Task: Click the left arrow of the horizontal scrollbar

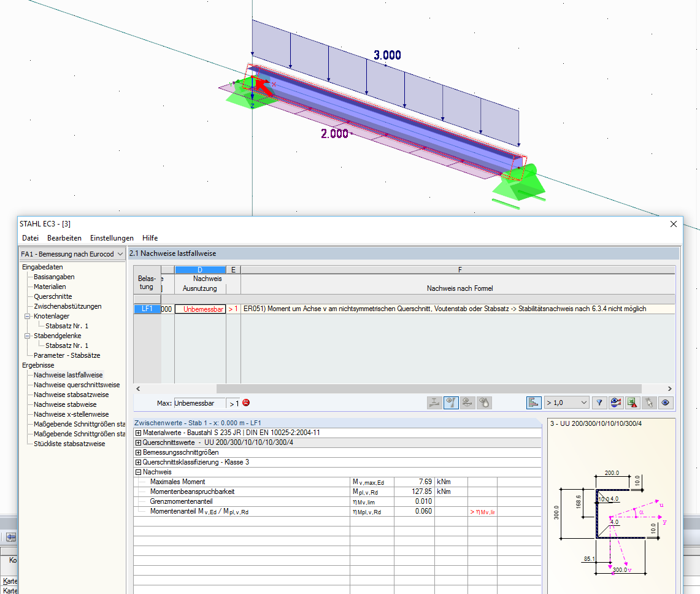Action: 138,389
